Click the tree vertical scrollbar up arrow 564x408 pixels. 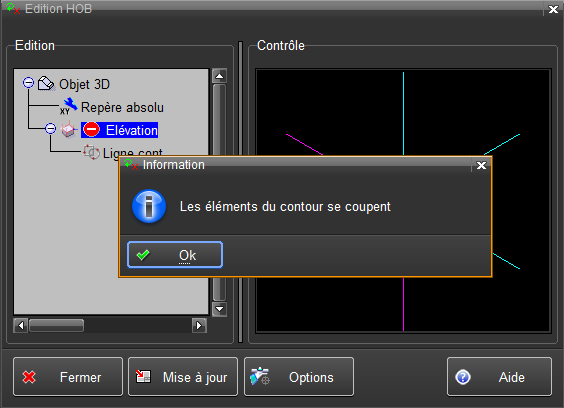[219, 76]
